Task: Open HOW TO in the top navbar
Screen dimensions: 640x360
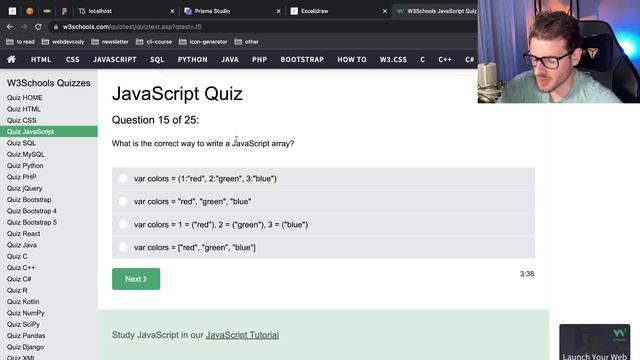Action: tap(352, 60)
